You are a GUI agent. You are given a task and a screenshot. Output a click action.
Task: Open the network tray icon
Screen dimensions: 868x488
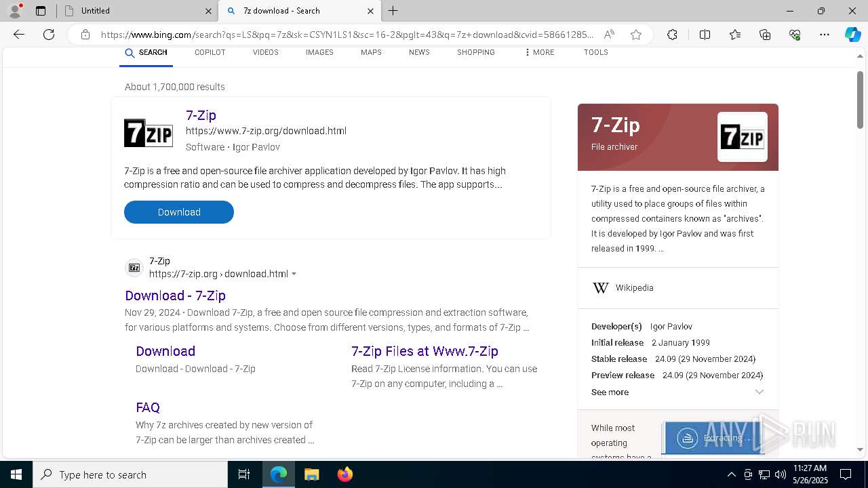click(764, 474)
